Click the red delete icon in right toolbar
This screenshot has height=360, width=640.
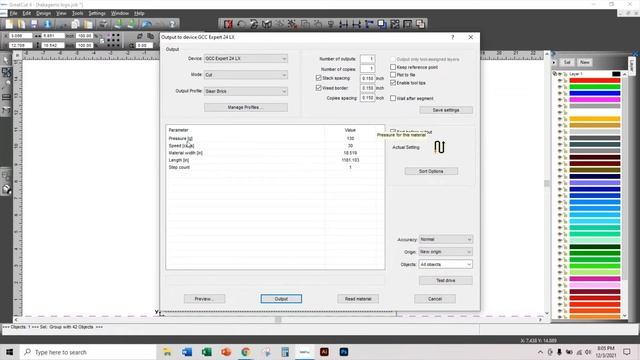click(x=228, y=24)
